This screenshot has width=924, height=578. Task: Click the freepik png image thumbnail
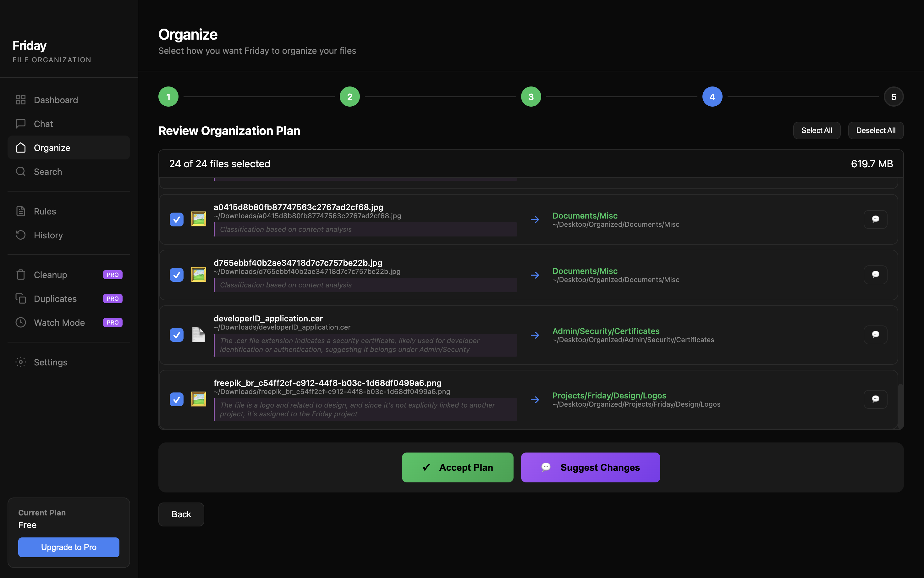[198, 399]
